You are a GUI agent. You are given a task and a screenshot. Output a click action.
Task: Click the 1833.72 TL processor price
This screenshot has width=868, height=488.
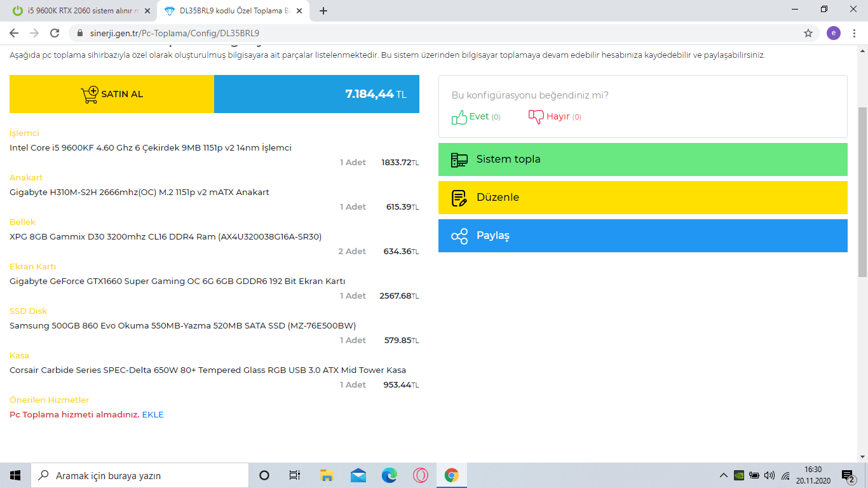(400, 163)
